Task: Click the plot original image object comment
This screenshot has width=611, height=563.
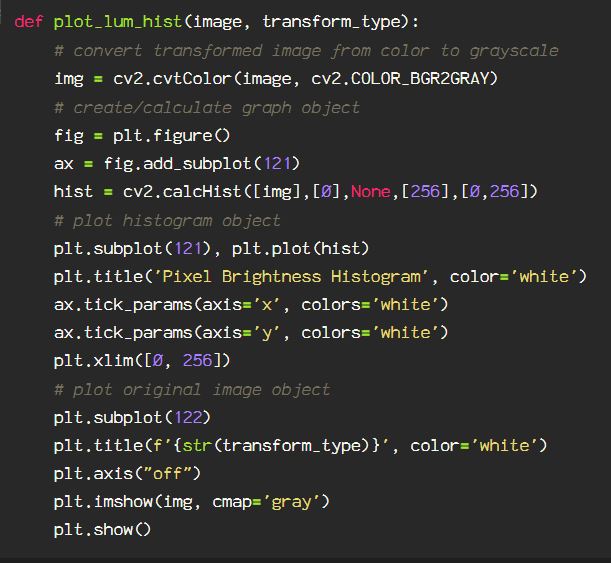Action: (x=192, y=389)
